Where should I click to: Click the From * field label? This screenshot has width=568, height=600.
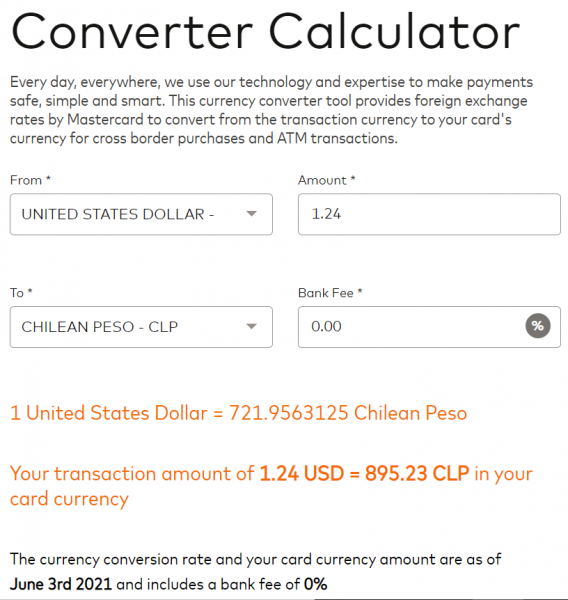click(x=30, y=180)
